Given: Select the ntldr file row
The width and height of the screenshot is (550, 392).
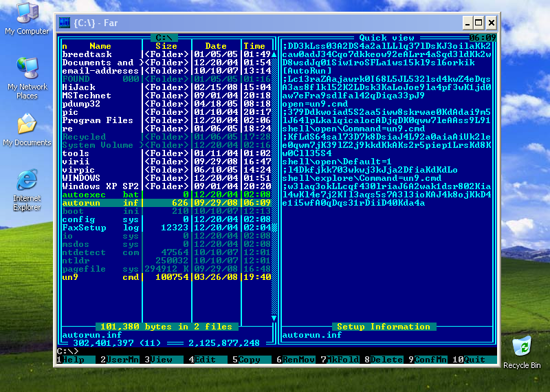Looking at the screenshot, I should tap(166, 261).
